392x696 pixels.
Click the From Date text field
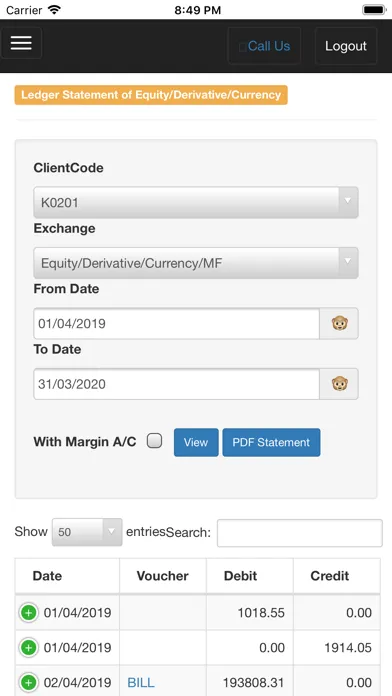177,324
